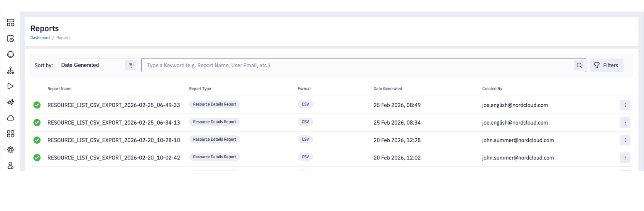Click into the keyword search field
This screenshot has height=211, width=644.
357,65
